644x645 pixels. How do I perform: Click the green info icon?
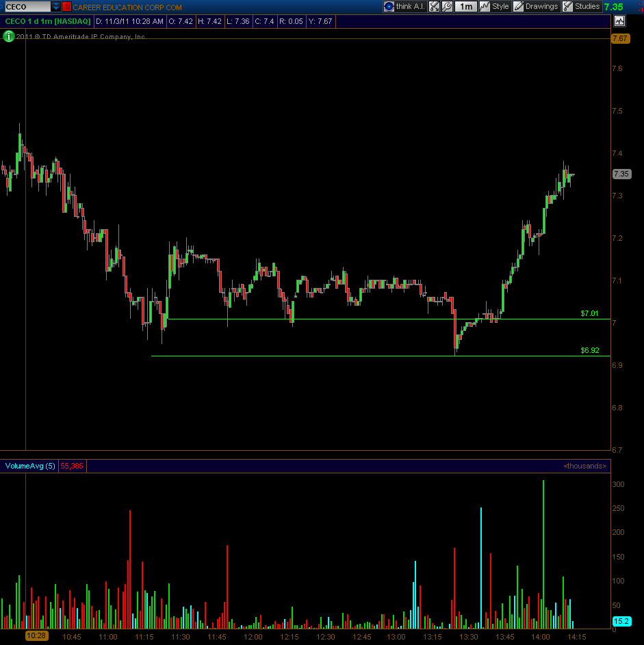coord(8,36)
